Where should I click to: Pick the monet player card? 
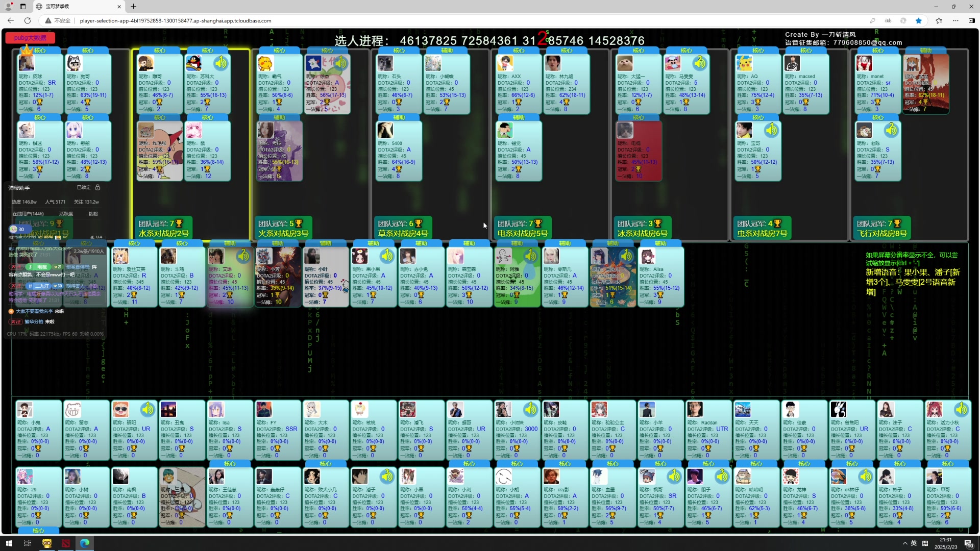point(878,83)
